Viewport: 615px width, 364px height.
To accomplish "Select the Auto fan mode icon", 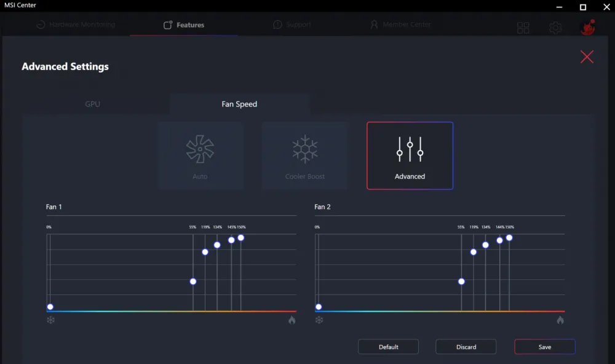I will point(200,155).
